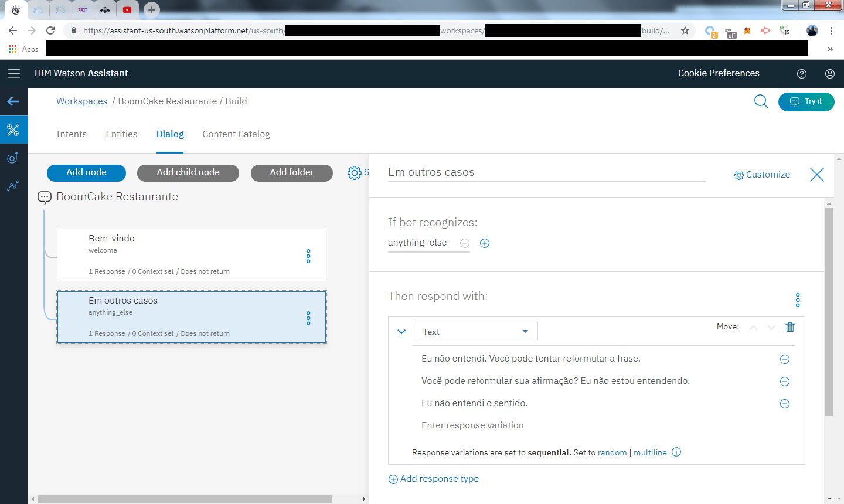Viewport: 844px width, 504px height.
Task: Open Cookie Preferences
Action: 719,73
